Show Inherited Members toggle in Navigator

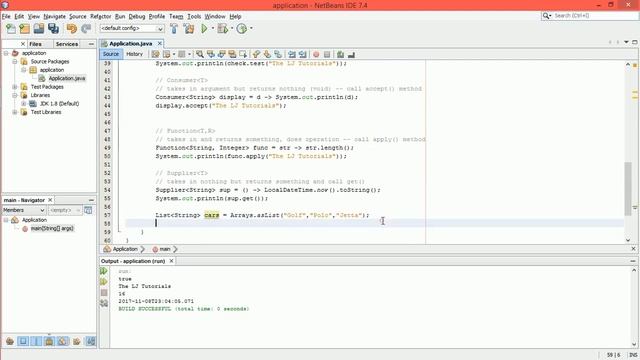10,341
